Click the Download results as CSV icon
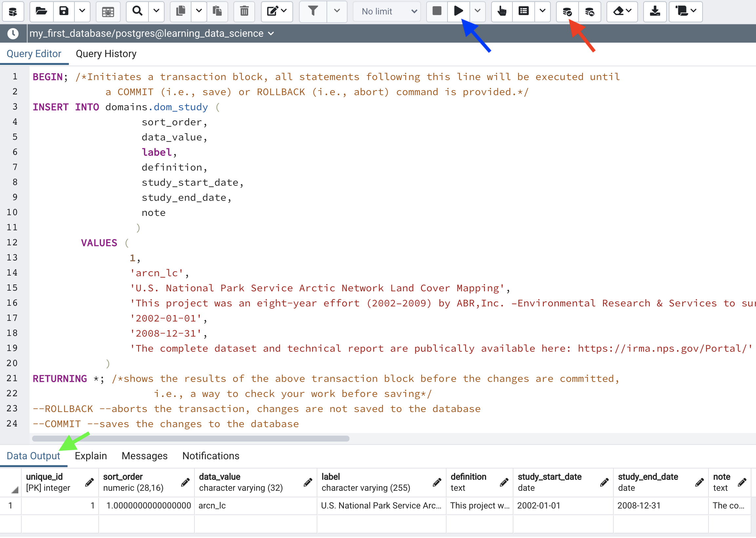756x538 pixels. tap(654, 11)
